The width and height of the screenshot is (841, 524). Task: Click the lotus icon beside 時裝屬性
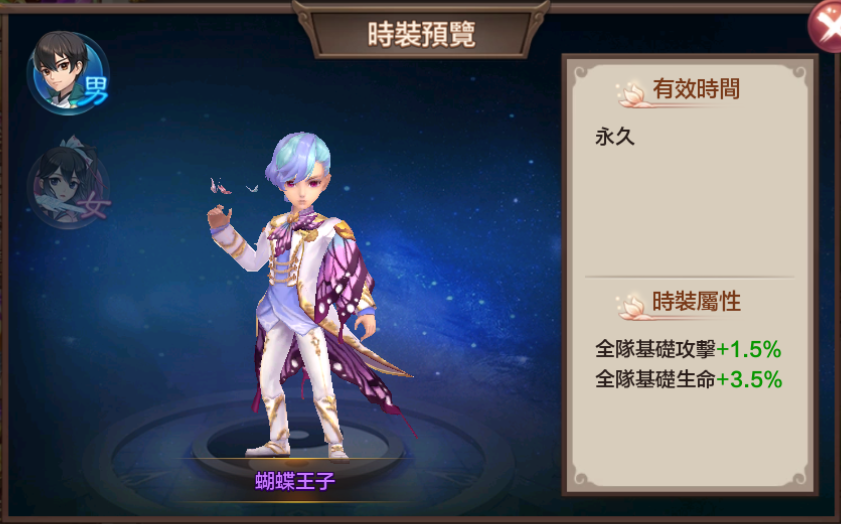click(x=632, y=307)
